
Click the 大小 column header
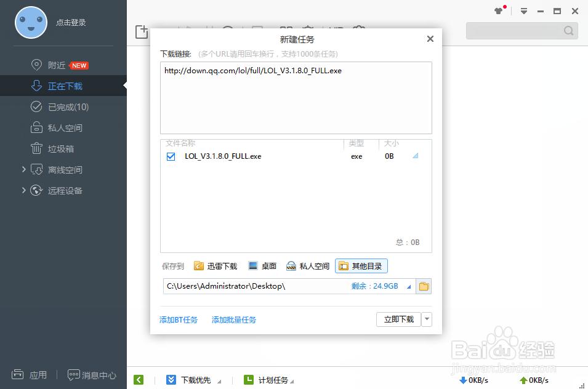(x=392, y=143)
